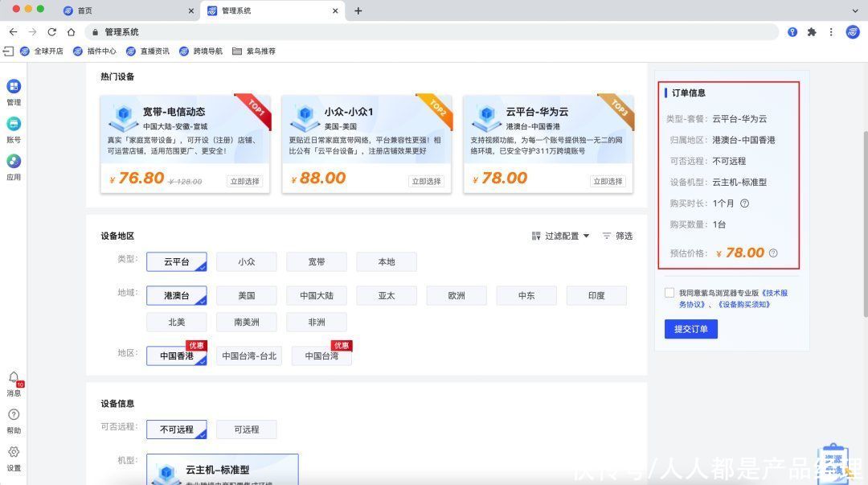Select 宽带 device type
The height and width of the screenshot is (485, 868).
pyautogui.click(x=317, y=261)
